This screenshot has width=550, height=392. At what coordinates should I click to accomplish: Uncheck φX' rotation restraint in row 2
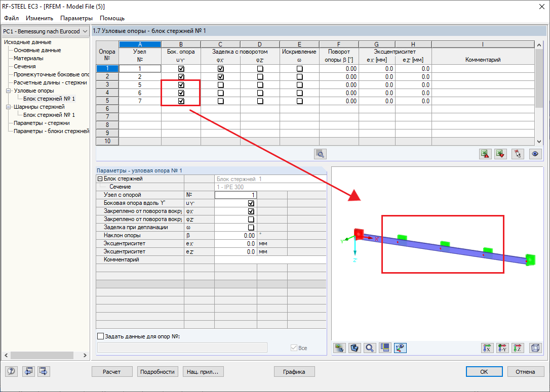(221, 77)
